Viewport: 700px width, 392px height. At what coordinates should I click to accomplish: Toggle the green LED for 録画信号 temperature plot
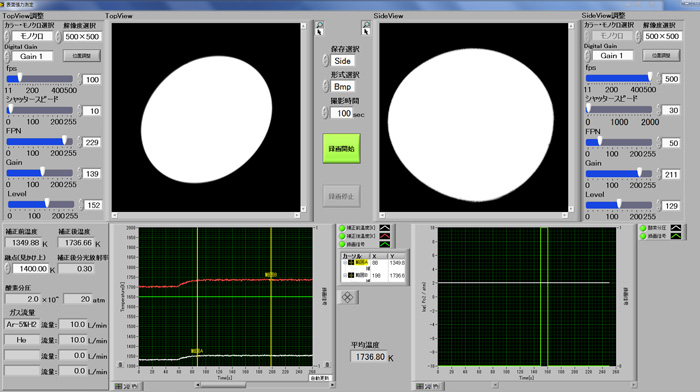[x=342, y=244]
